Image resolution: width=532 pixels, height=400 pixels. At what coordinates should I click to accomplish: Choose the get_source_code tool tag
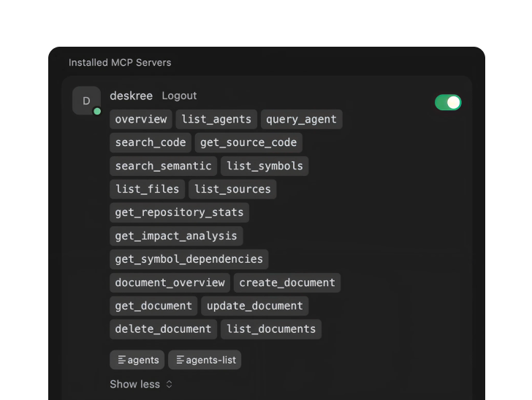(248, 142)
